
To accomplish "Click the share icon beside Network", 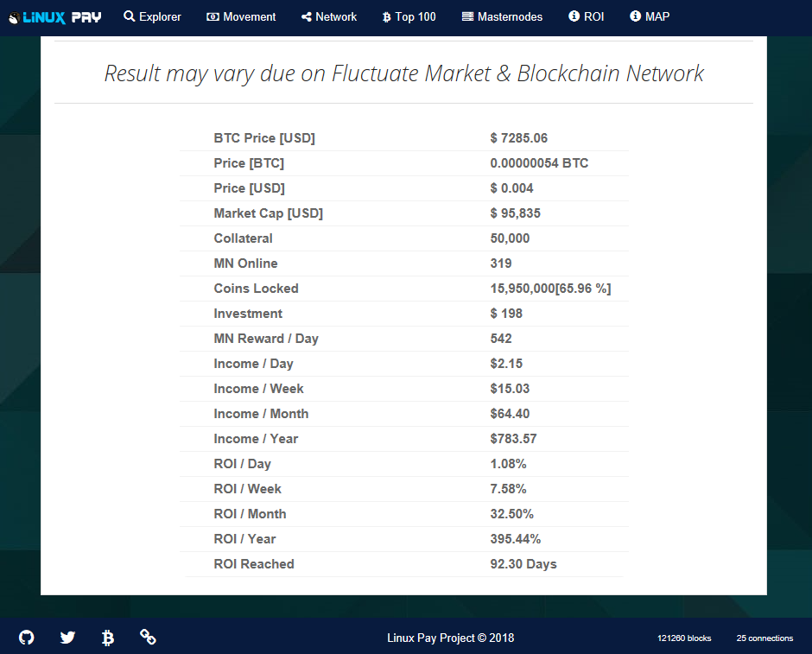I will 307,16.
